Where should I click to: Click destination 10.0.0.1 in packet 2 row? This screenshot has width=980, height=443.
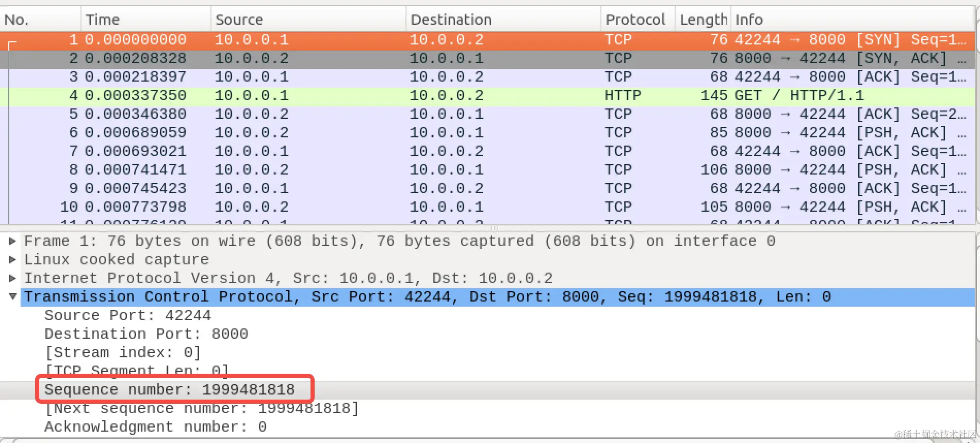[447, 58]
